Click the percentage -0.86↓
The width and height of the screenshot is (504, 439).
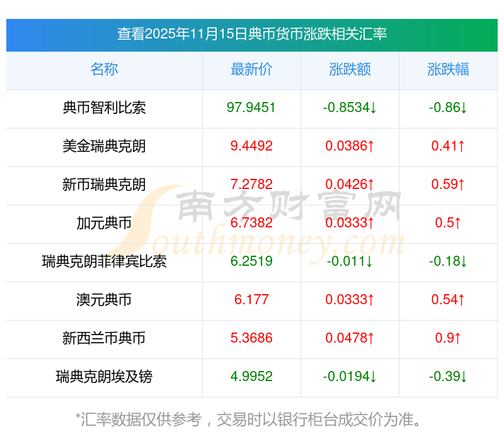[x=448, y=108]
